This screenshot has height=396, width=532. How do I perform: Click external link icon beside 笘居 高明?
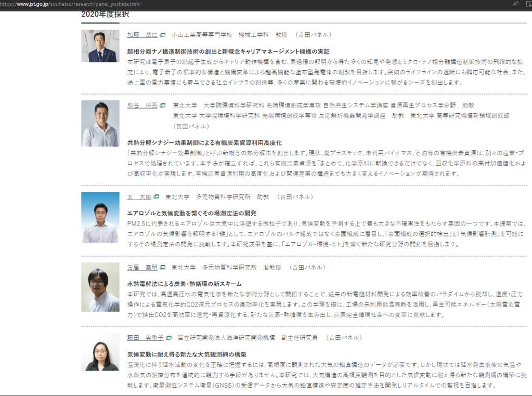coord(162,268)
